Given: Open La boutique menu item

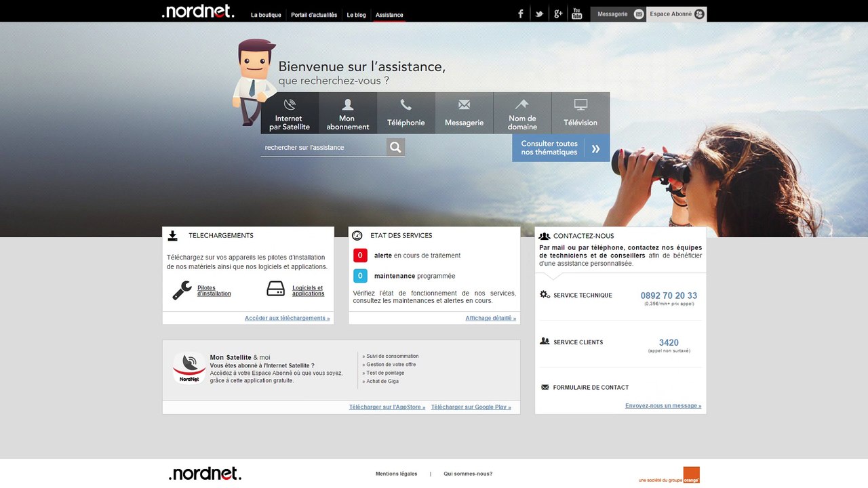Looking at the screenshot, I should (266, 15).
